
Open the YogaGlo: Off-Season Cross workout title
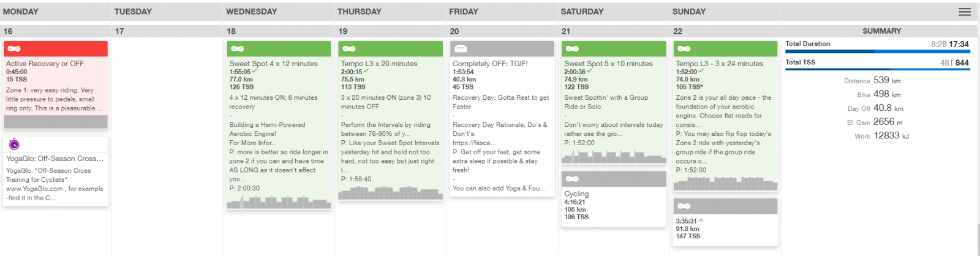55,159
